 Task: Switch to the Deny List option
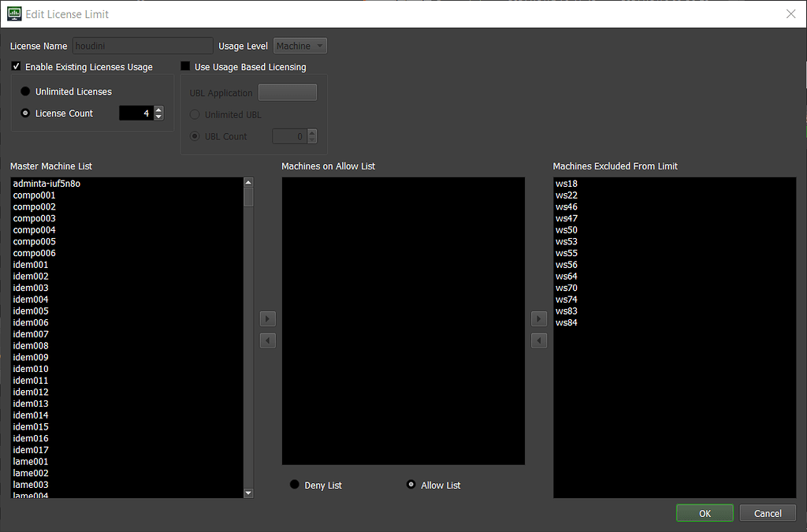coord(294,485)
